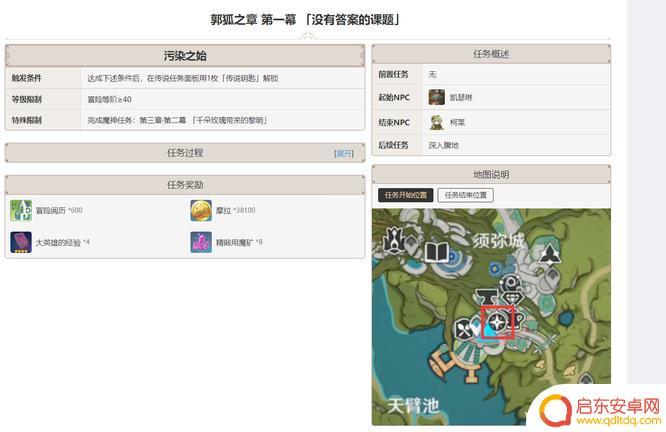The height and width of the screenshot is (432, 666).
Task: Click the teleport waypoint beside the statue icon
Action: (x=412, y=244)
